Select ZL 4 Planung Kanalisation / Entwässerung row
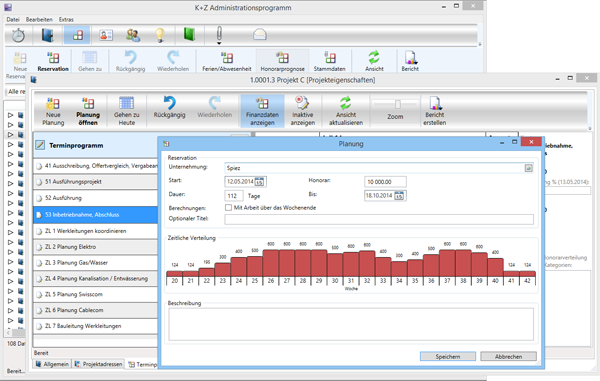Viewport: 600px width, 381px height. pyautogui.click(x=96, y=279)
